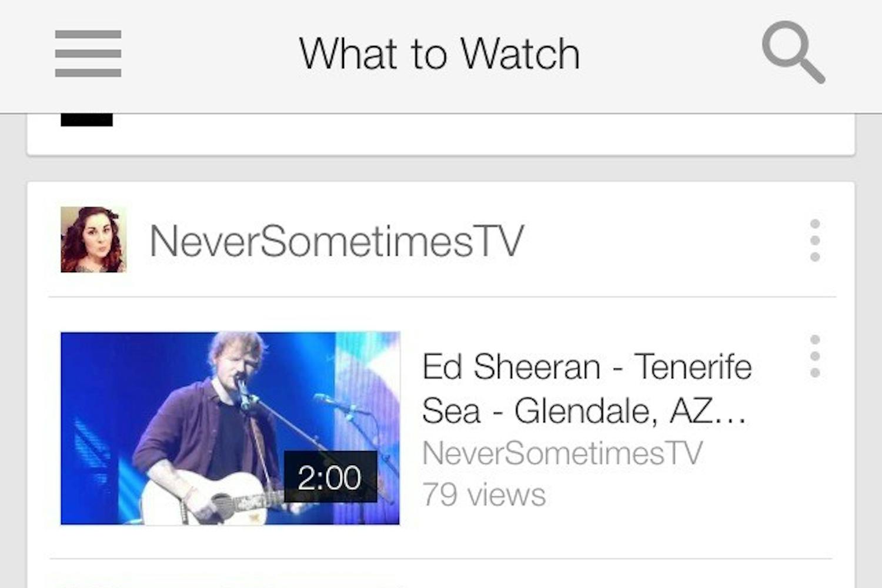This screenshot has height=588, width=882.
Task: Tap the 2:00 duration badge
Action: 330,477
